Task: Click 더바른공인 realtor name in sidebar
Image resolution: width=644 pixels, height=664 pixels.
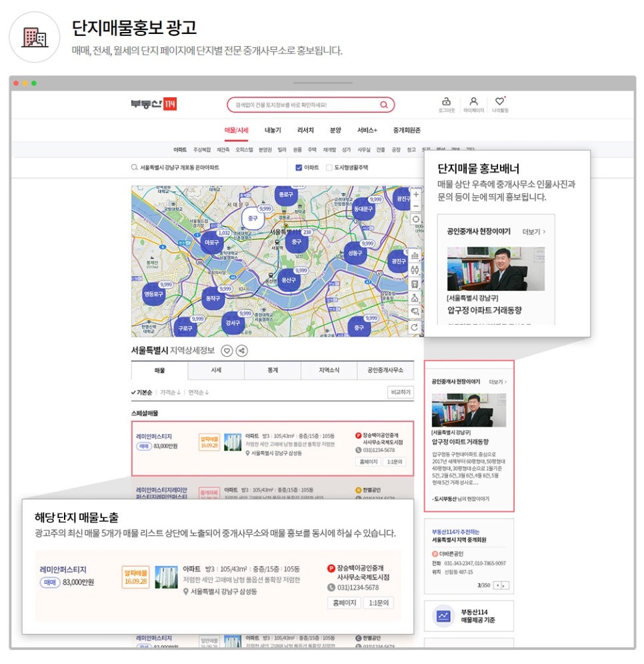Action: point(451,554)
